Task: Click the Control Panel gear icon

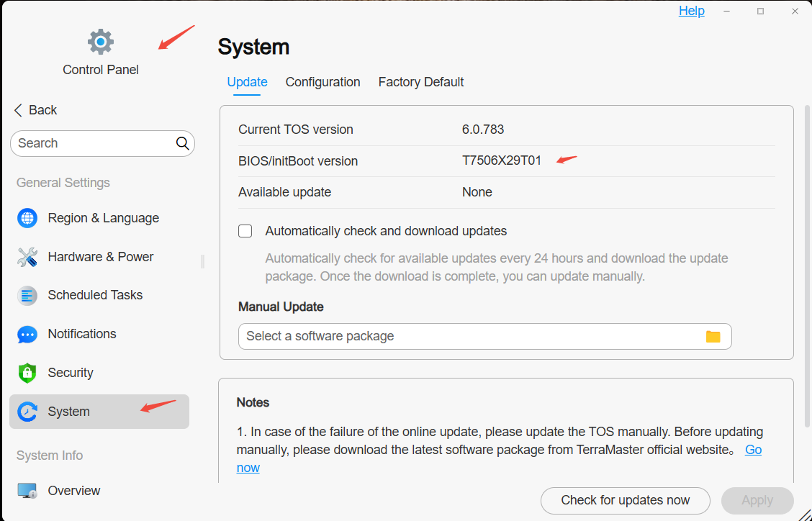Action: pos(101,42)
